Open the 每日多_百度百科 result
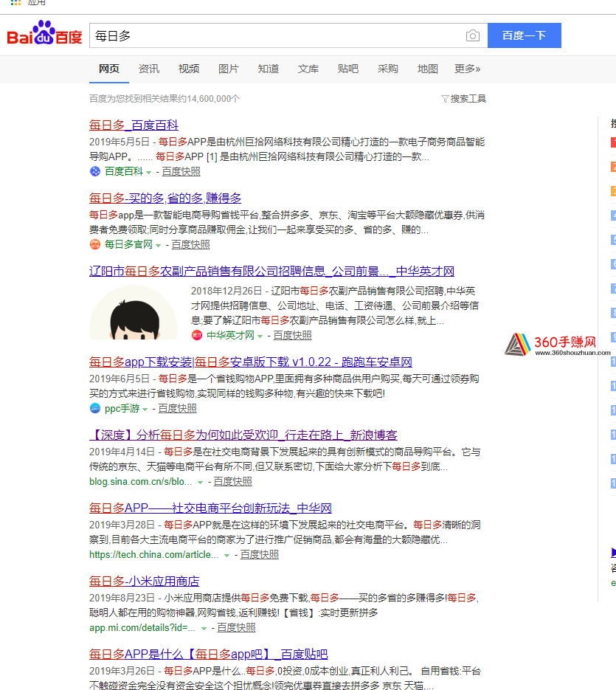 click(x=134, y=125)
